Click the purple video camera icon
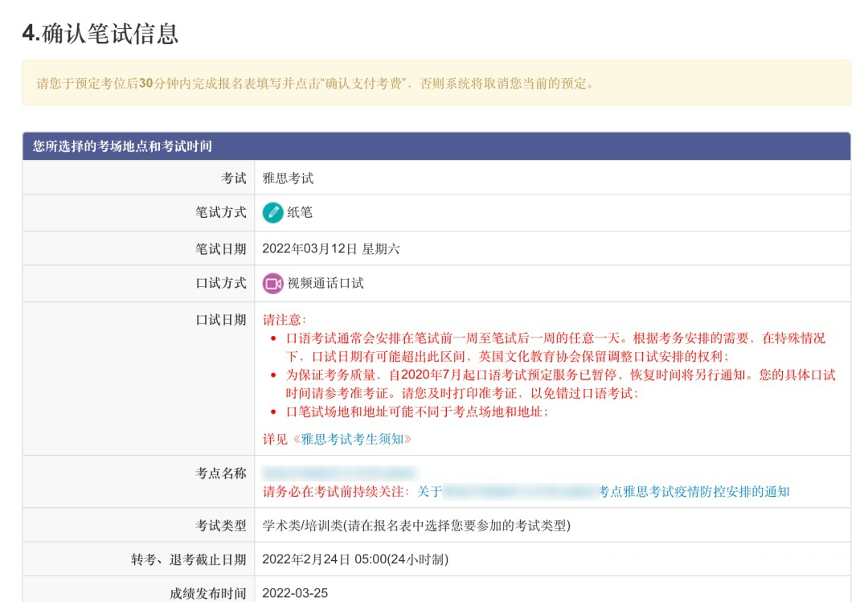 pyautogui.click(x=272, y=284)
